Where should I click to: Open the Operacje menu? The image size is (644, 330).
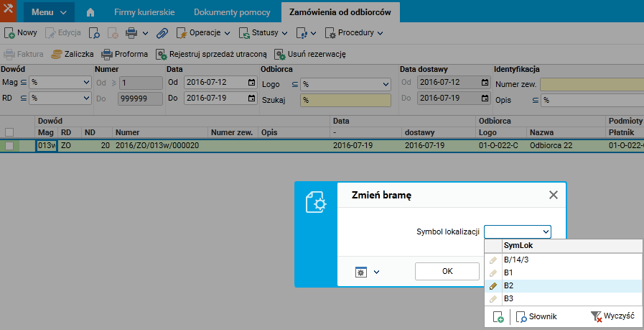203,33
